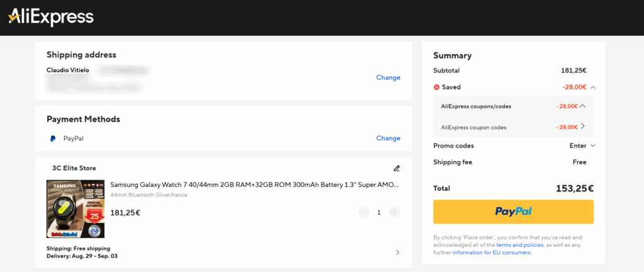
Task: Click the variant text 44mm Bluetooth Sliver,france
Action: 148,195
